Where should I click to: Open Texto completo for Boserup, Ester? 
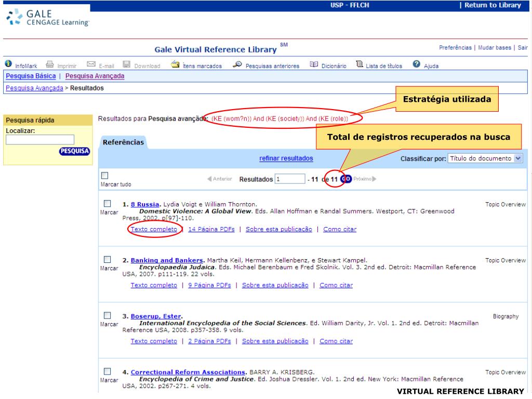154,341
